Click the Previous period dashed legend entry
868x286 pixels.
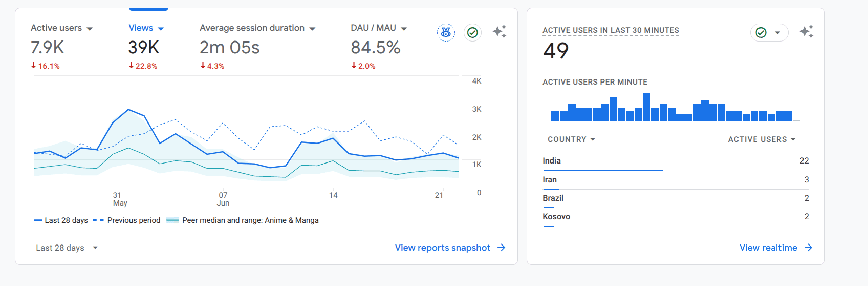tap(126, 220)
